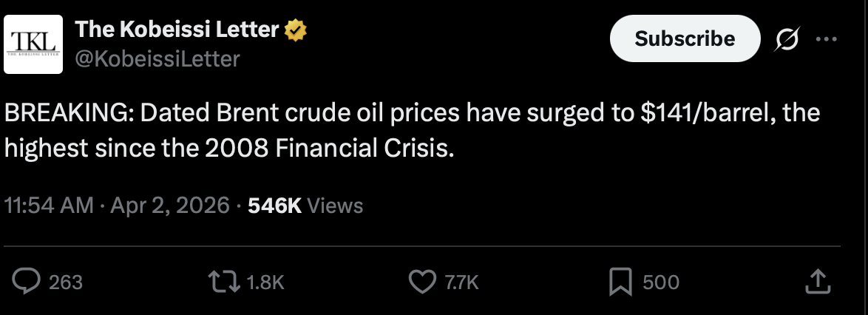Click the gold verified badge
This screenshot has height=315, width=868.
click(x=296, y=30)
